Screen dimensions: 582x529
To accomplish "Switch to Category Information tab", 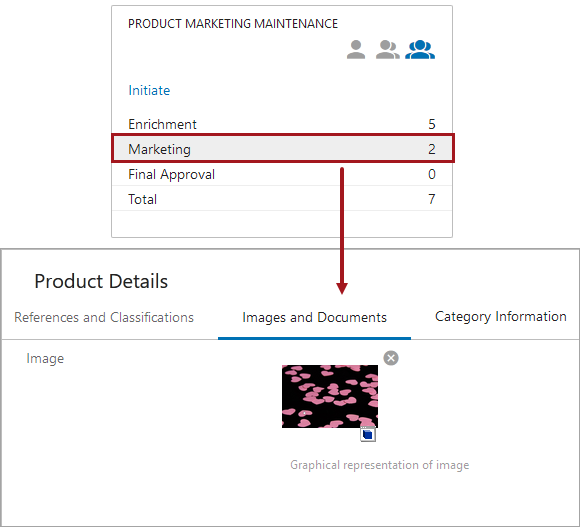I will click(501, 316).
